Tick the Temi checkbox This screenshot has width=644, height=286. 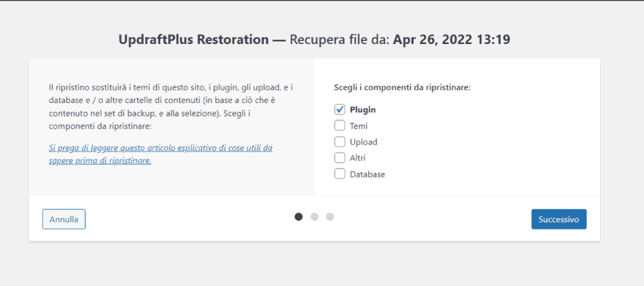click(340, 126)
